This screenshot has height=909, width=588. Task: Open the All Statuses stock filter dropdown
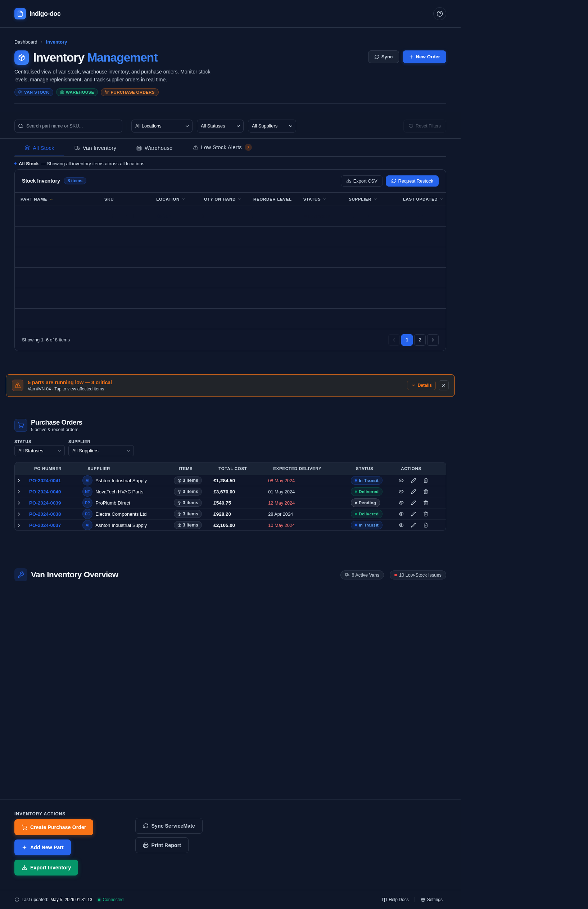220,126
